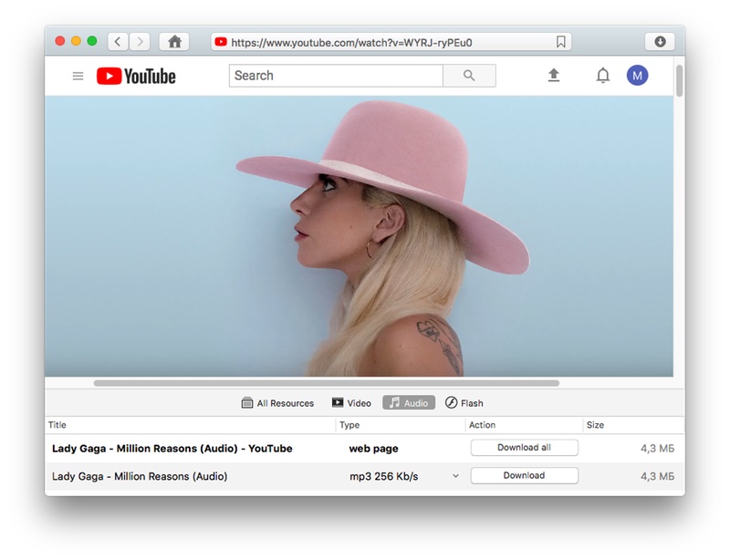Image resolution: width=730 pixels, height=560 pixels.
Task: Go forward to the next page
Action: (x=140, y=42)
